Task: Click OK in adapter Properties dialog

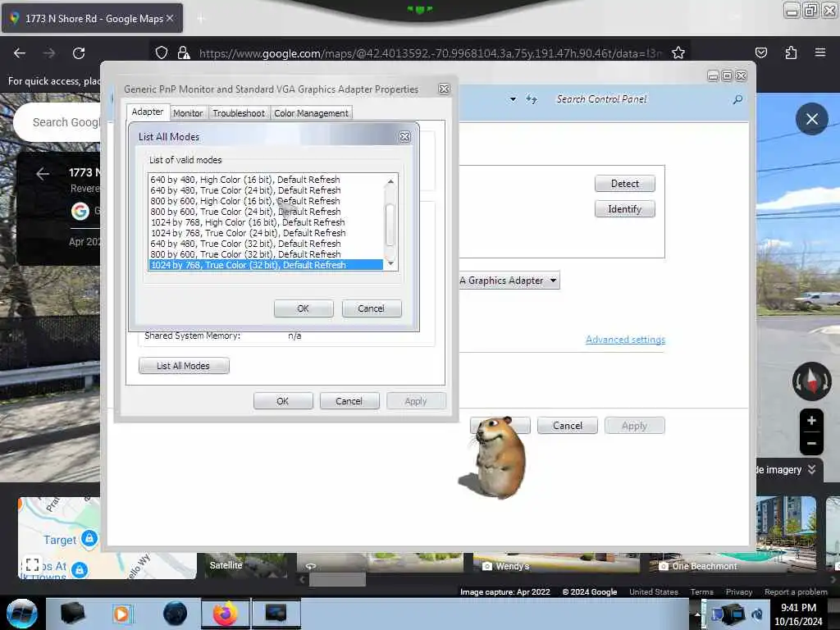Action: pyautogui.click(x=283, y=401)
